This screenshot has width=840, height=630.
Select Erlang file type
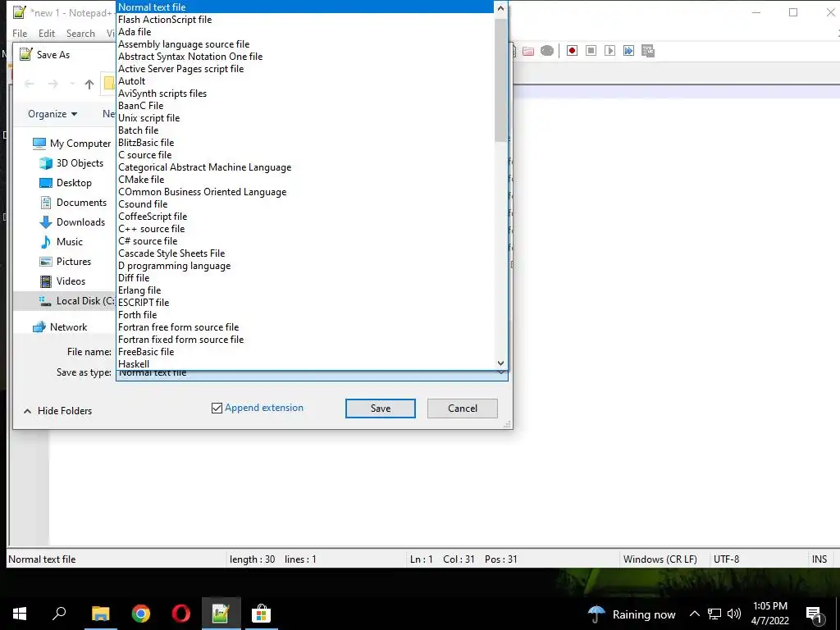point(305,290)
